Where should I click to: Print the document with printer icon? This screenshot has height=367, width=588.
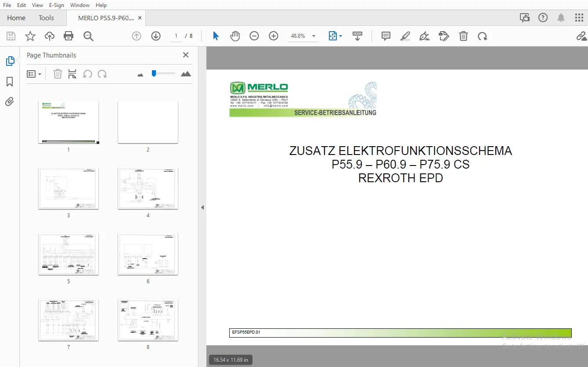(69, 36)
